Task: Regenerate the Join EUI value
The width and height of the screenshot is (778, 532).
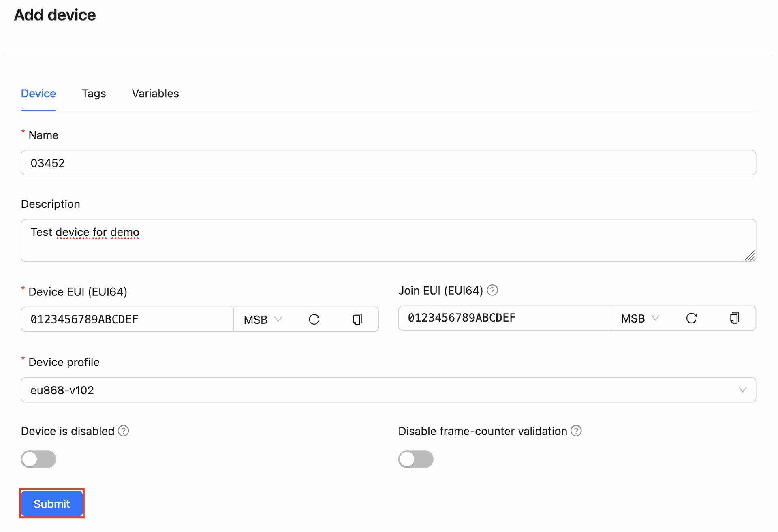Action: coord(691,318)
